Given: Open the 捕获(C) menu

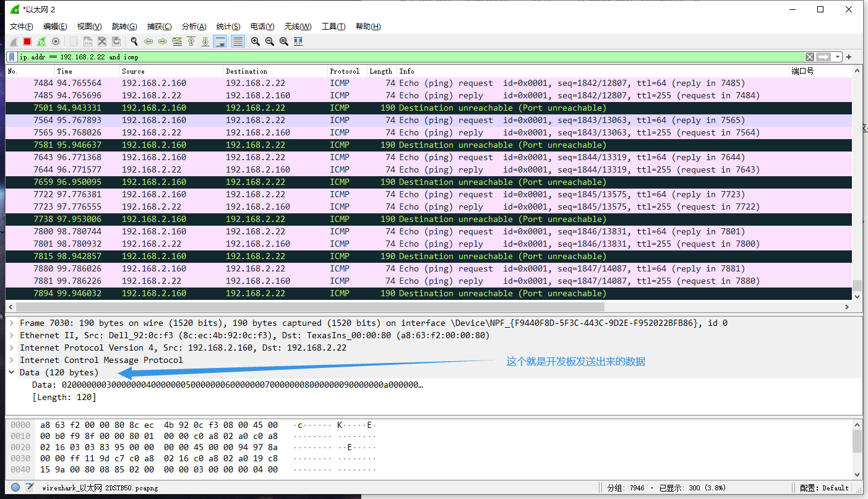Looking at the screenshot, I should click(159, 27).
